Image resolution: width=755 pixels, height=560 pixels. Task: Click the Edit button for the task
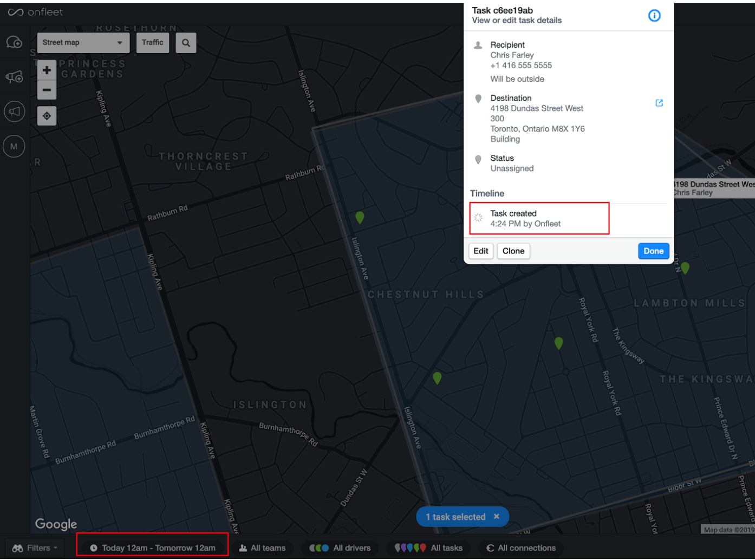tap(481, 251)
